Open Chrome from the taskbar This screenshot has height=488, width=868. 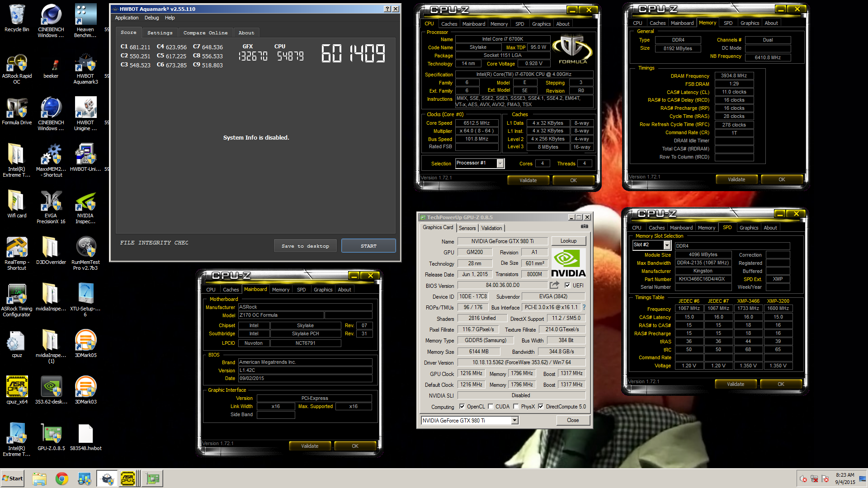pyautogui.click(x=62, y=479)
